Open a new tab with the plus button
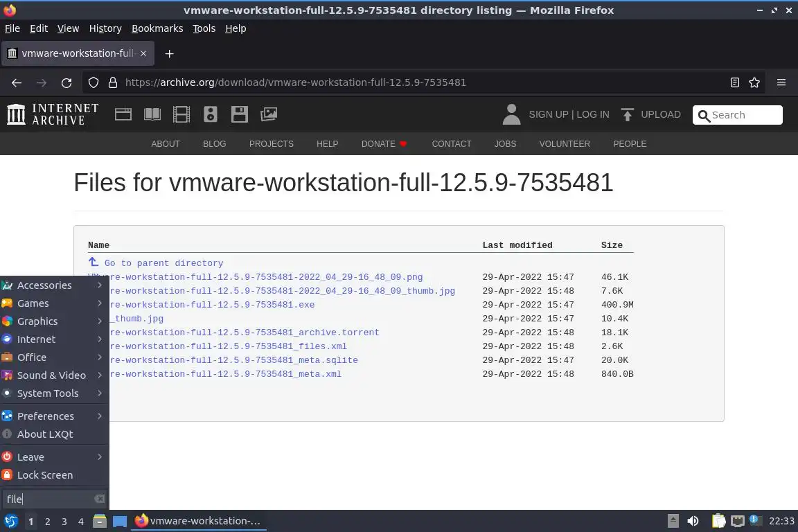 (x=170, y=53)
